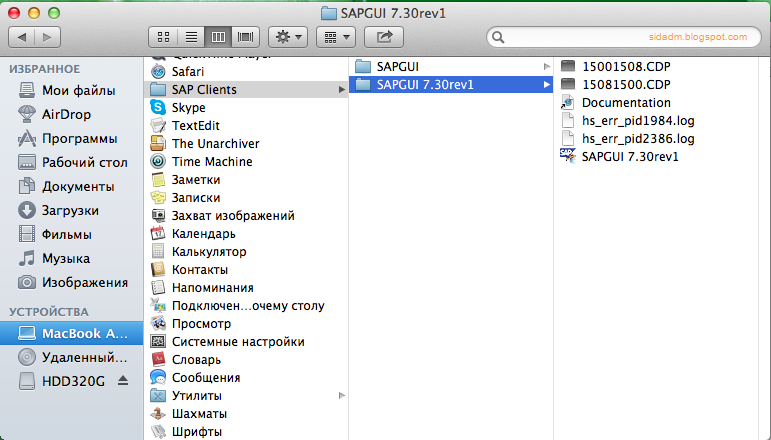
Task: Switch to column view
Action: pyautogui.click(x=218, y=37)
